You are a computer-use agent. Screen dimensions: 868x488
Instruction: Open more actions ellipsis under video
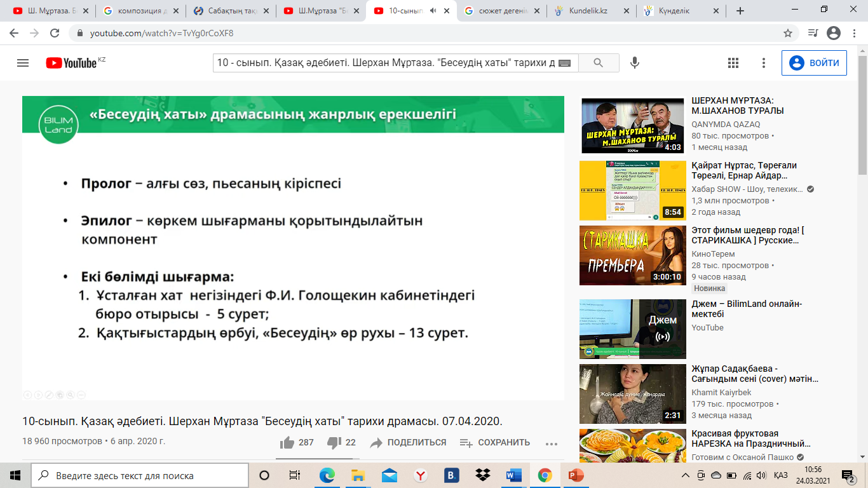click(552, 444)
